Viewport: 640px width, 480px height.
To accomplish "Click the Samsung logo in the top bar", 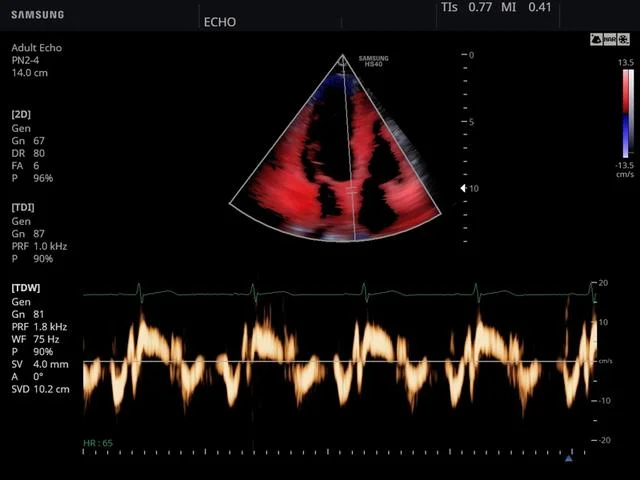I will pos(38,15).
